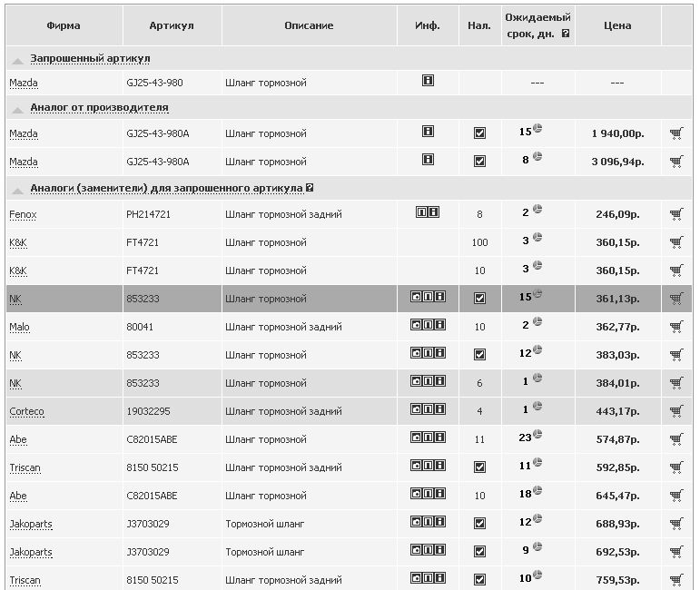Open Mazda link in GJ25-43-980 row
The height and width of the screenshot is (590, 700).
click(x=24, y=83)
